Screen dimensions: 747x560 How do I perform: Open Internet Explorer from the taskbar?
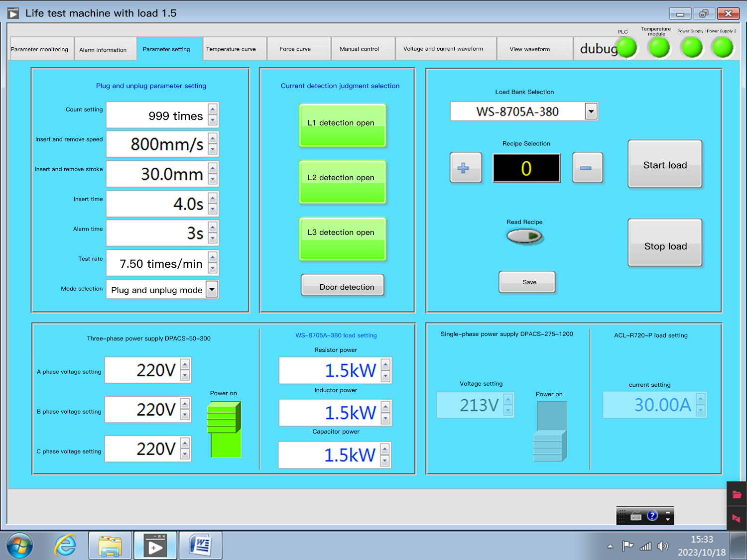(x=65, y=546)
